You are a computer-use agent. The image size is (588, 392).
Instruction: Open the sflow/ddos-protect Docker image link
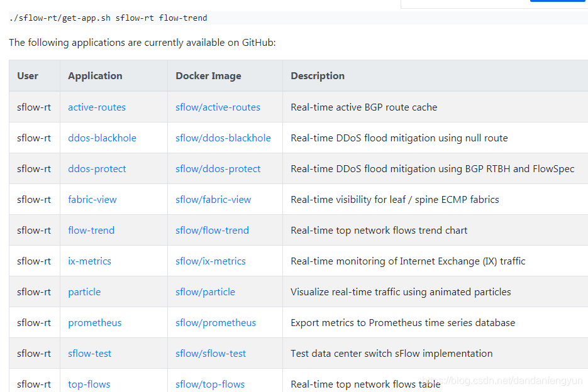point(218,168)
